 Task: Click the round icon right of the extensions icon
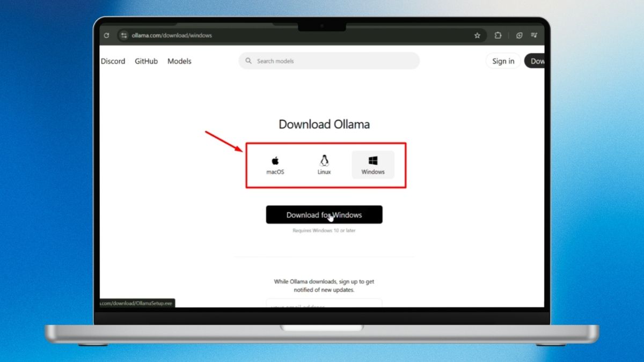point(519,35)
